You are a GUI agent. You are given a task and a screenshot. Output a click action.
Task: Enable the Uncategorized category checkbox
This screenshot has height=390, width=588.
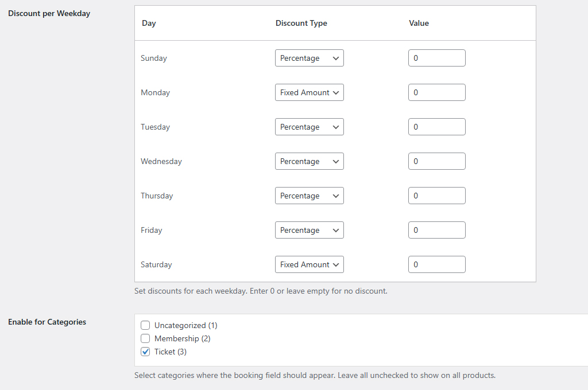point(145,325)
